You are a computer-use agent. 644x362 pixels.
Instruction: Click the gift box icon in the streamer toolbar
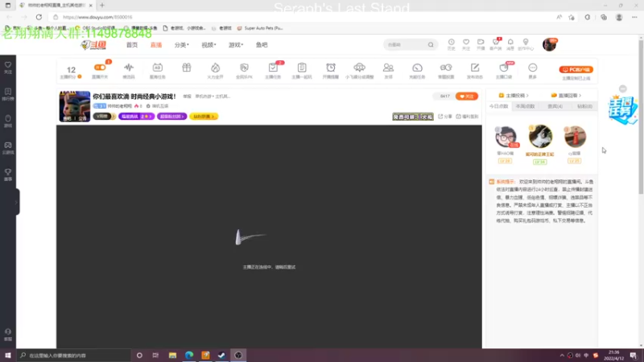click(187, 68)
